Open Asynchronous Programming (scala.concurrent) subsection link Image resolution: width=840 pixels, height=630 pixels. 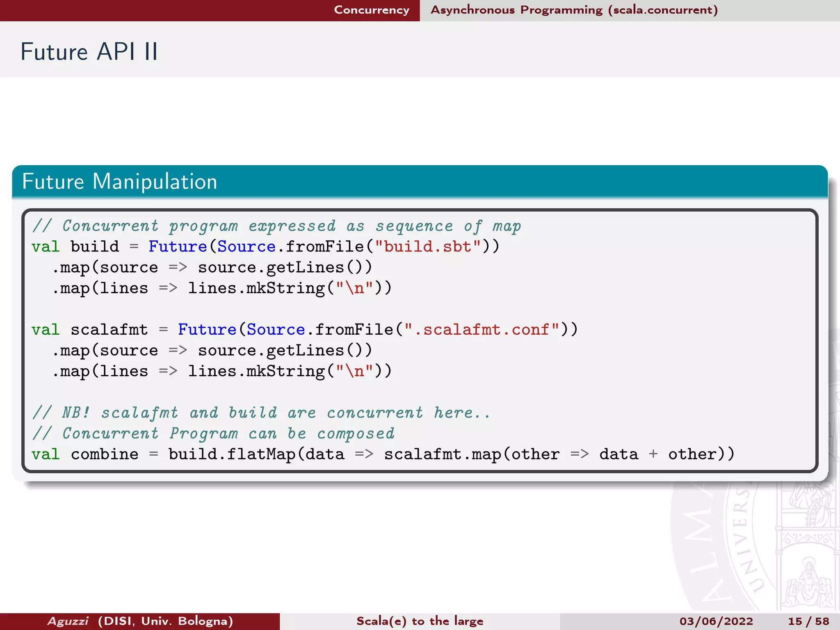574,10
